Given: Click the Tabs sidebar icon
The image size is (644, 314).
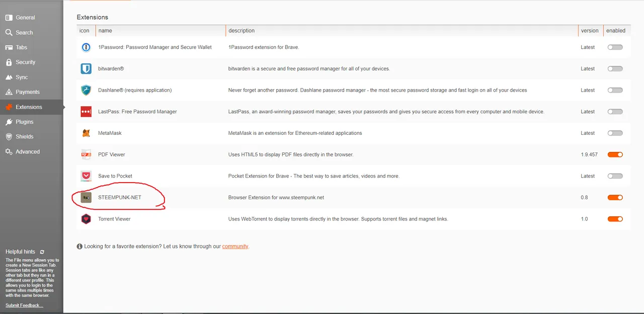Looking at the screenshot, I should pos(9,47).
